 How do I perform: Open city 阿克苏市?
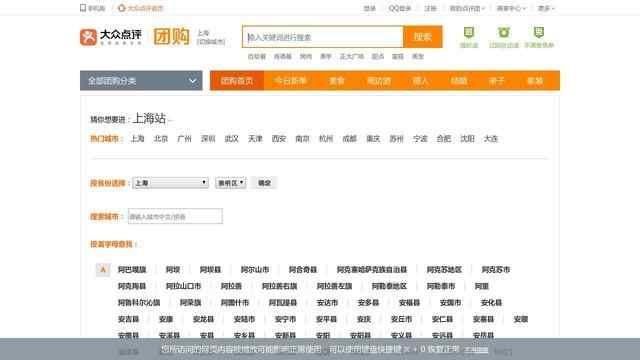496,269
